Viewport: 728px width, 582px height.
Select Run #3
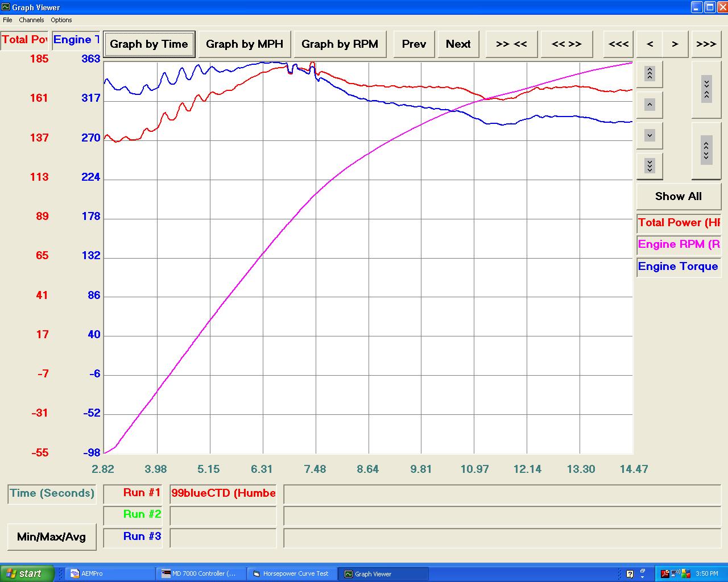133,537
